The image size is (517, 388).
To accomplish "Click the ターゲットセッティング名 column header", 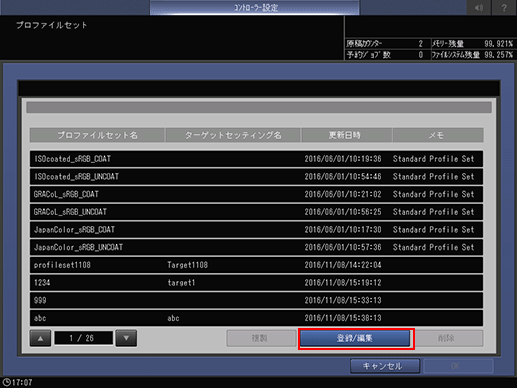I will [x=233, y=135].
